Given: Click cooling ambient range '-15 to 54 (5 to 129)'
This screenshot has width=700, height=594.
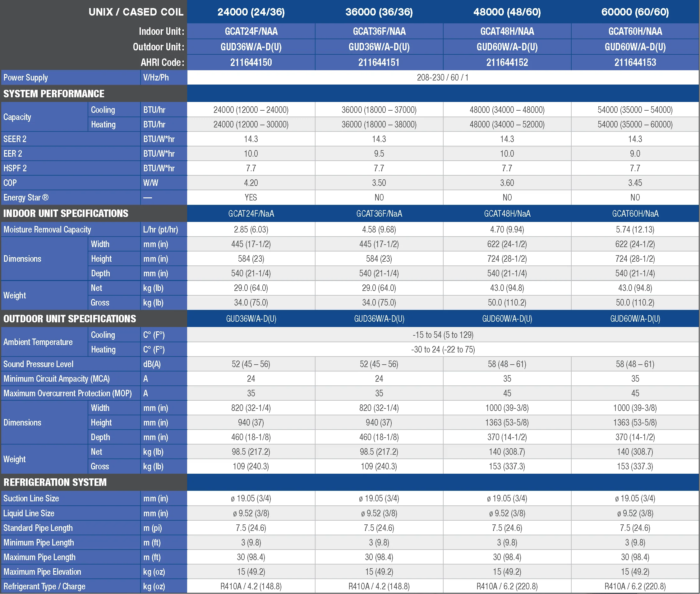Looking at the screenshot, I should [443, 335].
